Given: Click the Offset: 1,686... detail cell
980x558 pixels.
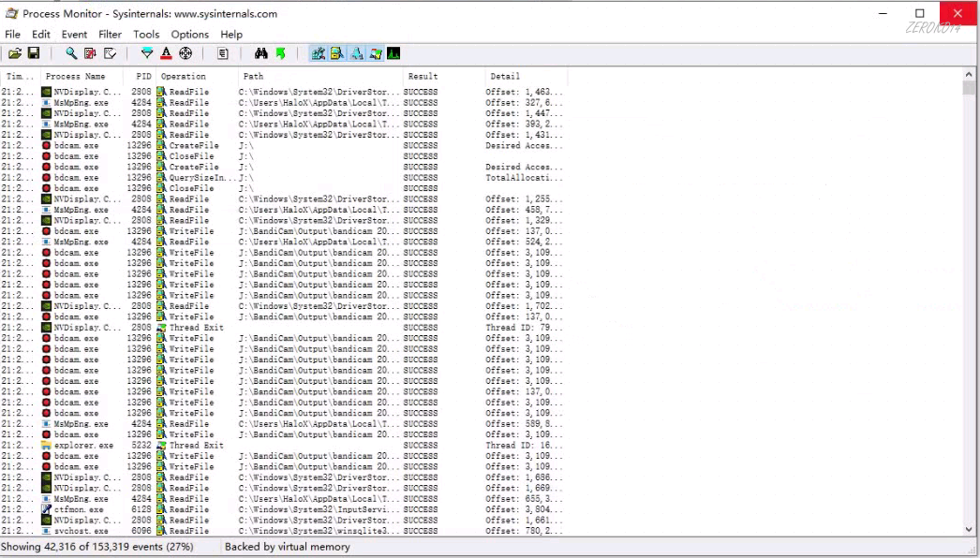Looking at the screenshot, I should (524, 477).
